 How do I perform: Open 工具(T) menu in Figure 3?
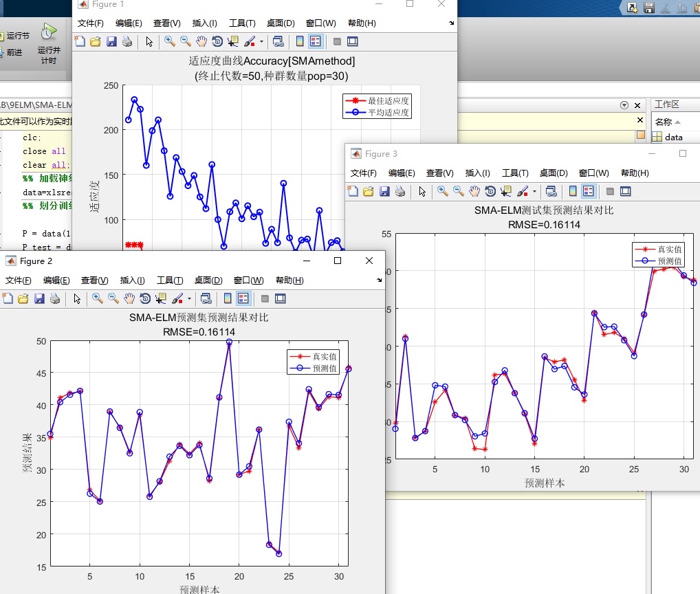point(515,173)
